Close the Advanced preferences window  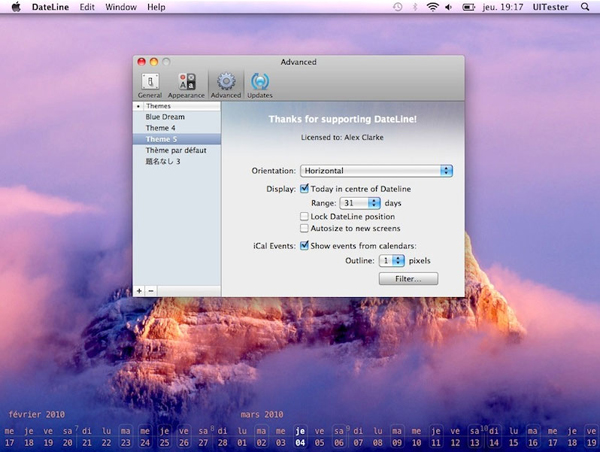[142, 62]
